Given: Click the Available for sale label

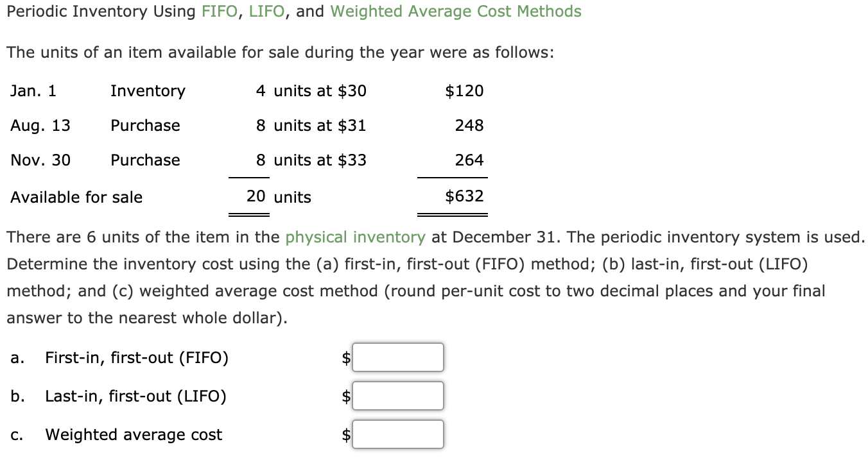Looking at the screenshot, I should [76, 197].
